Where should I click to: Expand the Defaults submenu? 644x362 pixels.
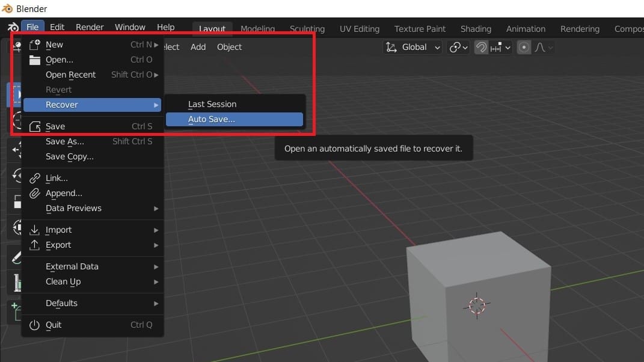point(93,303)
